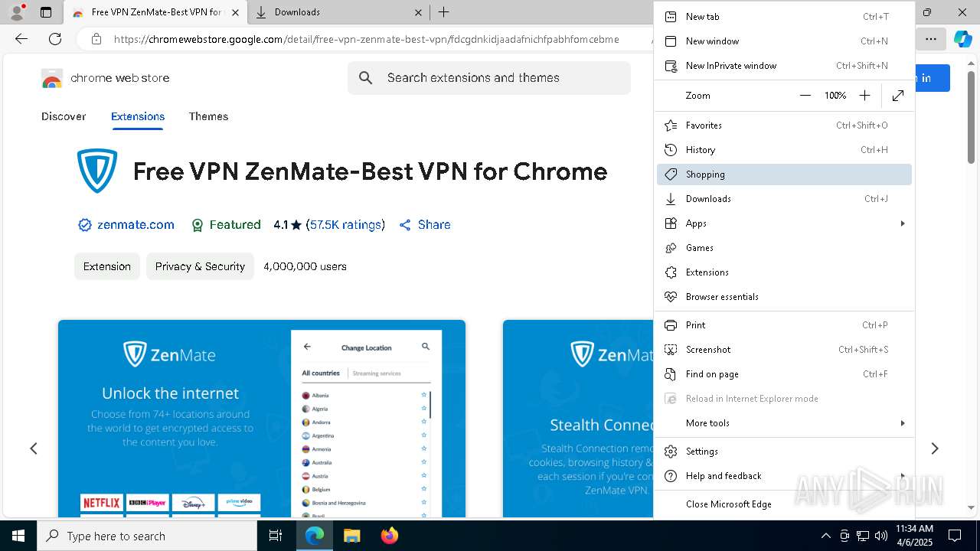Click the ZenMate shield logo
Viewport: 980px width, 551px height.
[x=97, y=171]
